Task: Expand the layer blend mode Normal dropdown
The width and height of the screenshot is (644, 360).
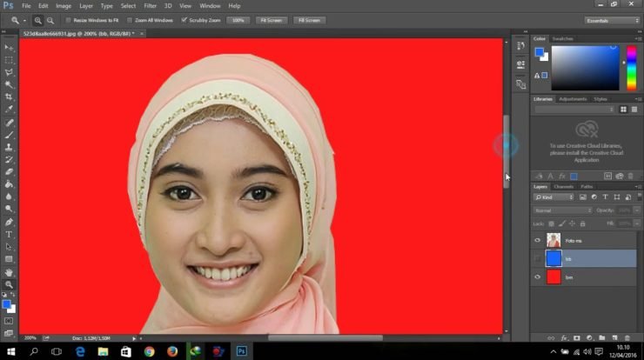Action: tap(562, 210)
